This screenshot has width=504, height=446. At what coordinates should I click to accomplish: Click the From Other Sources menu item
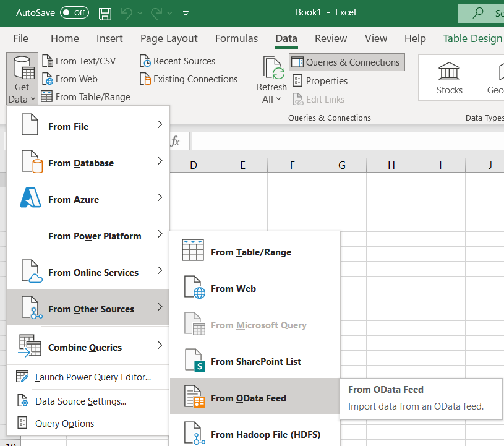[x=88, y=307]
